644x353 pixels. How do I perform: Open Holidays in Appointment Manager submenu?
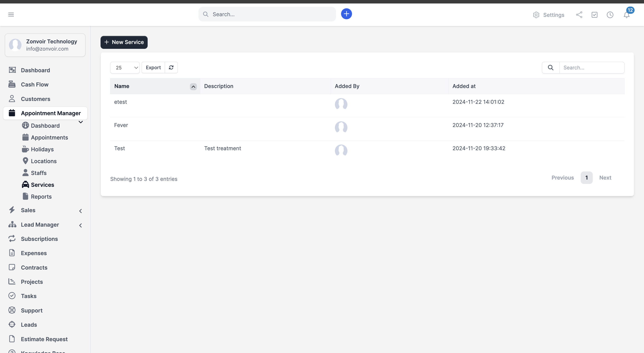[42, 149]
